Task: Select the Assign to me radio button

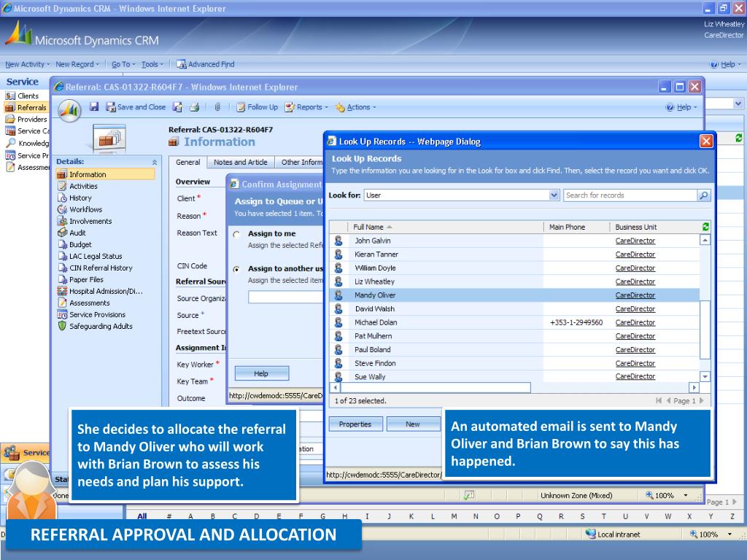Action: 236,234
